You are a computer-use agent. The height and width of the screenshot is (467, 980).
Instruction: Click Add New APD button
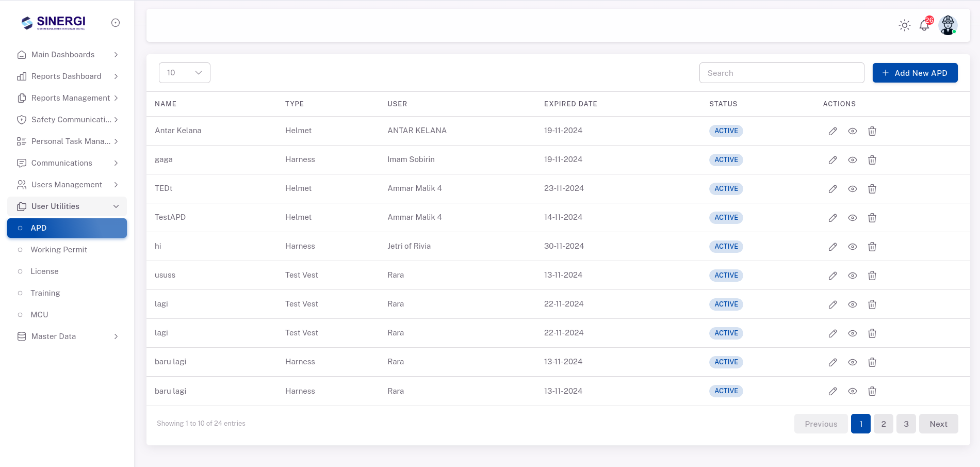[x=915, y=73]
